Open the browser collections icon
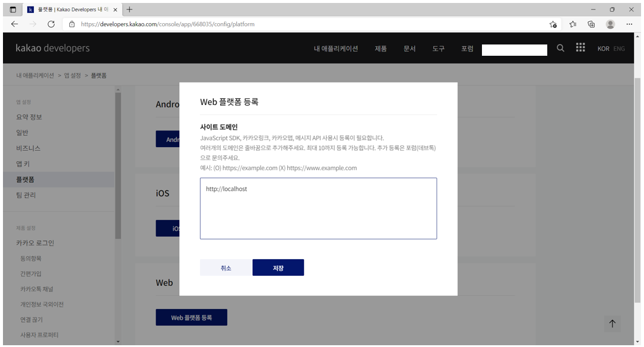644x347 pixels. (591, 24)
